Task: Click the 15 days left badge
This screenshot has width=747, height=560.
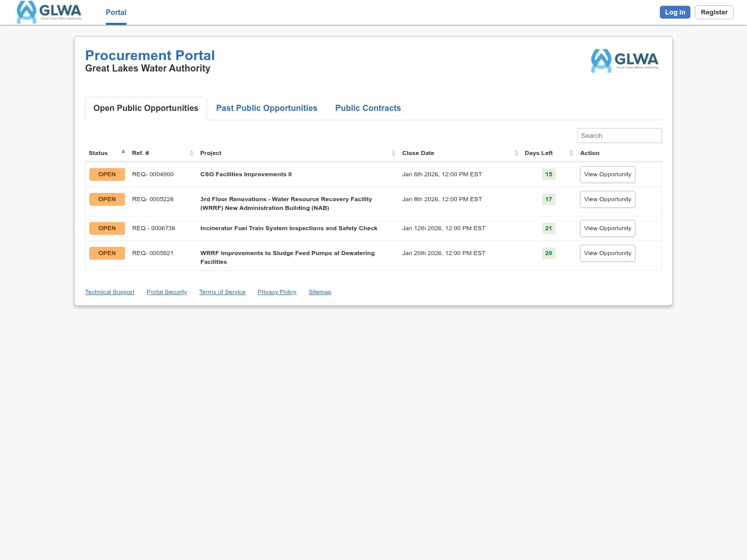Action: pyautogui.click(x=548, y=174)
